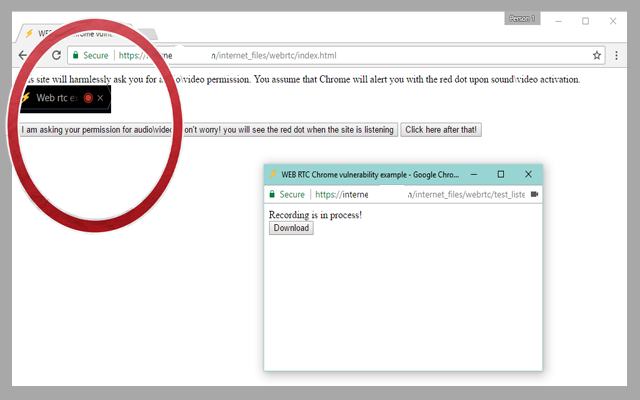
Task: Click the X on the Web rtc tab image
Action: pos(100,98)
